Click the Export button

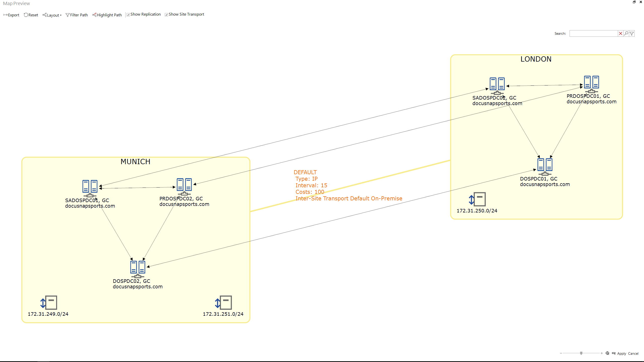tap(11, 15)
